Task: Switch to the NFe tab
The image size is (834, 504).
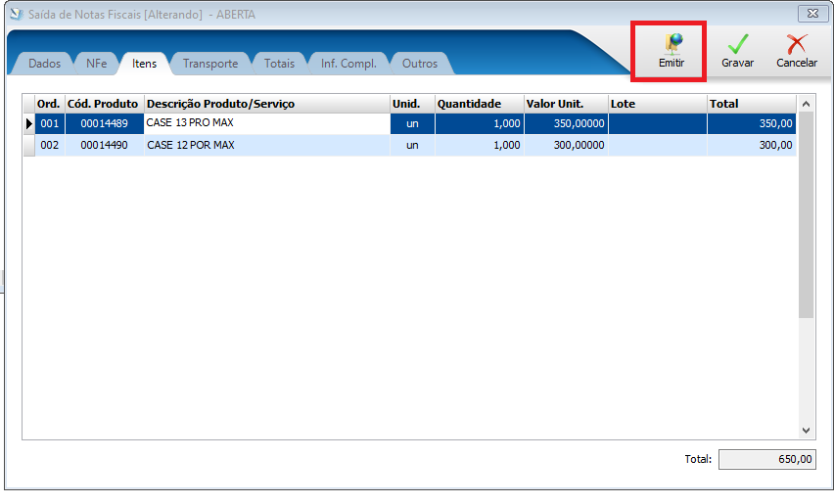Action: tap(96, 64)
